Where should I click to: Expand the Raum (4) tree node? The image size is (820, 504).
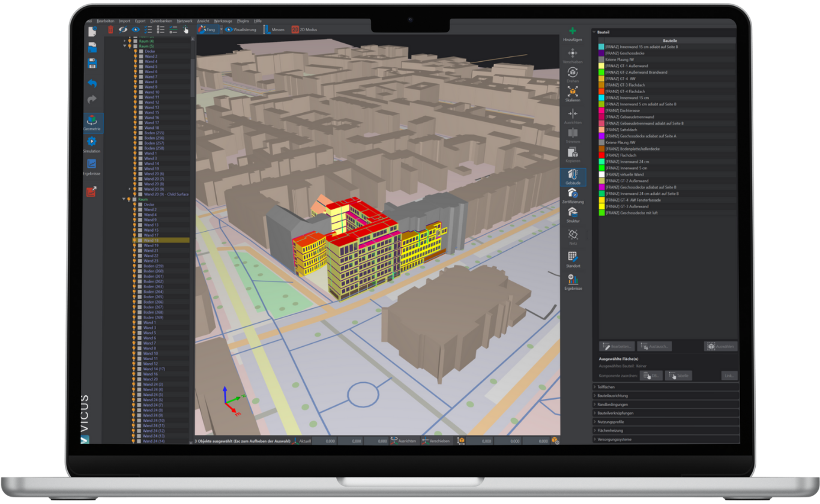(124, 41)
